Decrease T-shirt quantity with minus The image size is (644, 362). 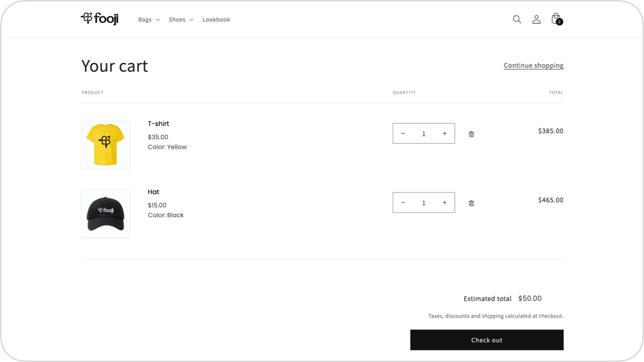[403, 133]
